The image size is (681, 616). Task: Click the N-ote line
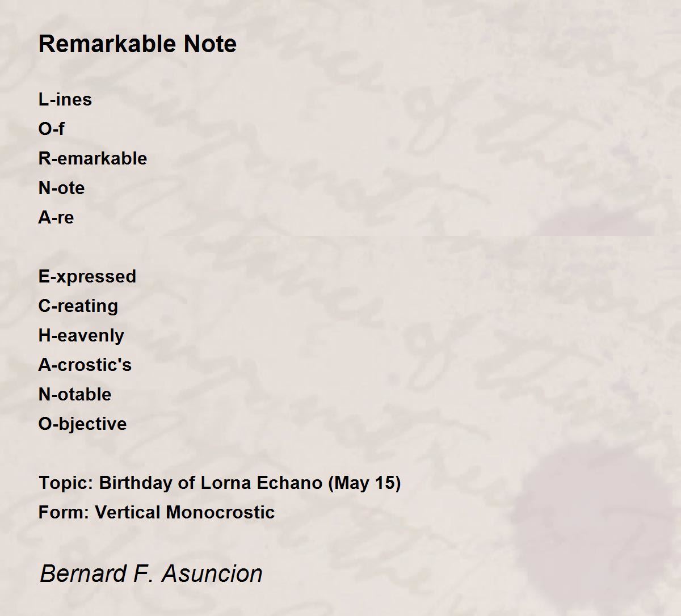pyautogui.click(x=62, y=188)
